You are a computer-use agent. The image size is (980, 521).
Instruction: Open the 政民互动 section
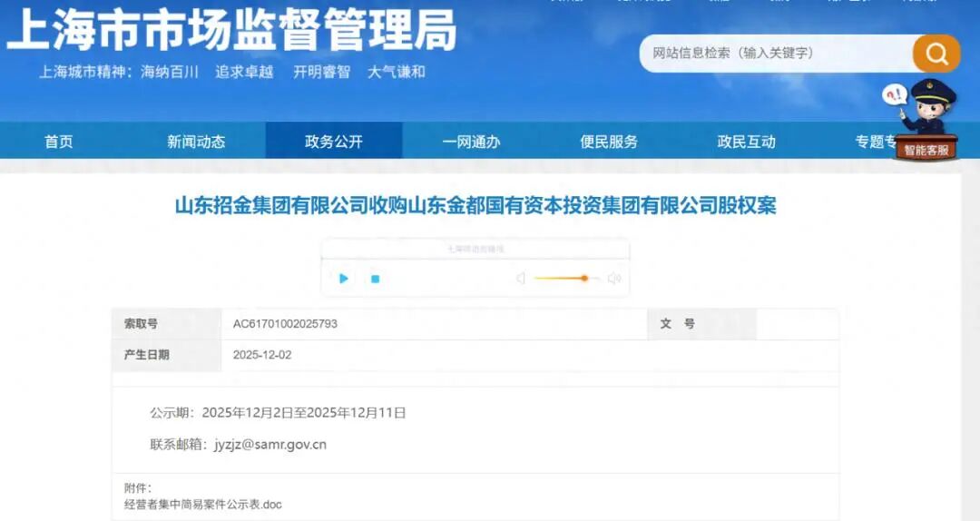(746, 142)
